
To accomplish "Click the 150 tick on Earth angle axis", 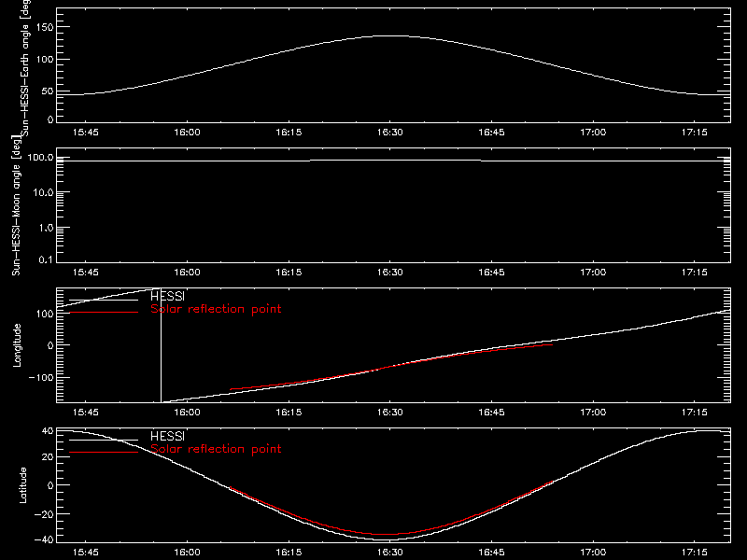I will pos(45,27).
